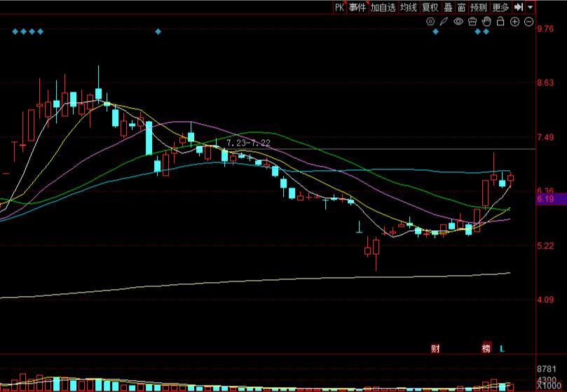Toggle the eye visibility icon
The height and width of the screenshot is (392, 567).
coord(458,22)
